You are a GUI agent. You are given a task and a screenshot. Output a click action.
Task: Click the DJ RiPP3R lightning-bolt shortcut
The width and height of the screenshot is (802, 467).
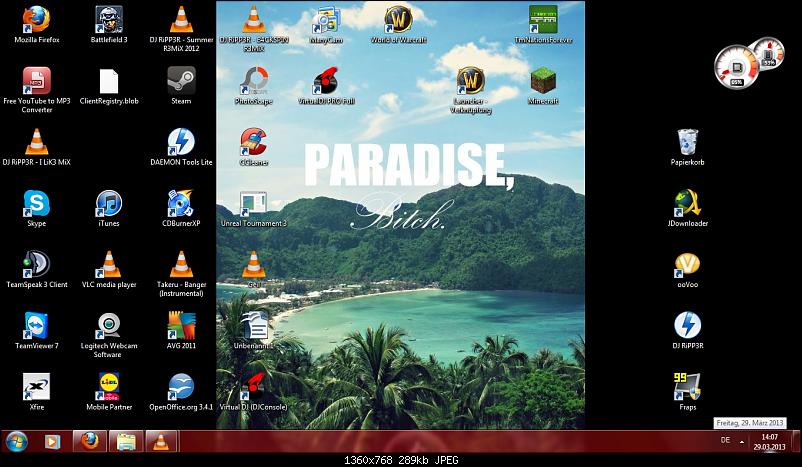[x=687, y=326]
